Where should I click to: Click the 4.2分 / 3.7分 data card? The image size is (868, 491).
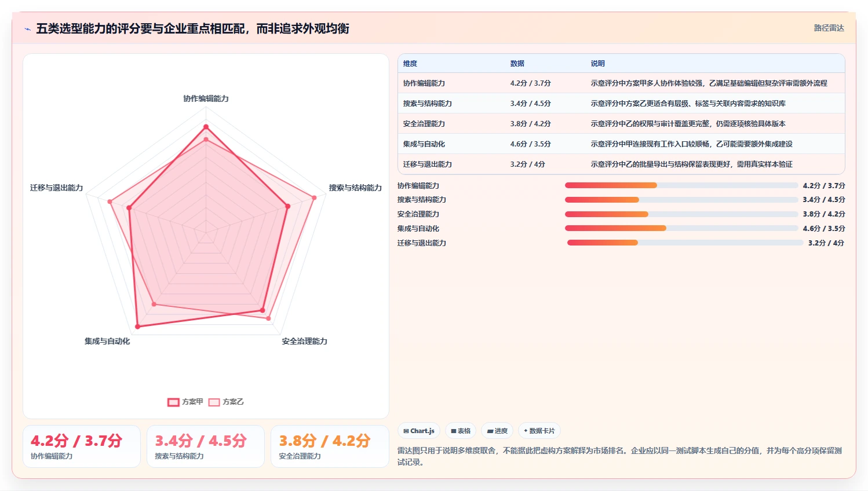click(x=82, y=446)
